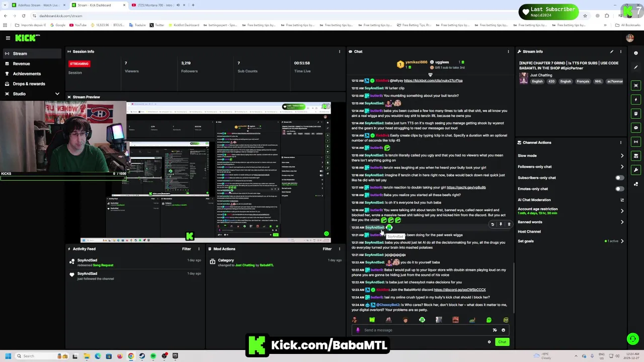
Task: Expand Slow mode options
Action: coord(622,155)
